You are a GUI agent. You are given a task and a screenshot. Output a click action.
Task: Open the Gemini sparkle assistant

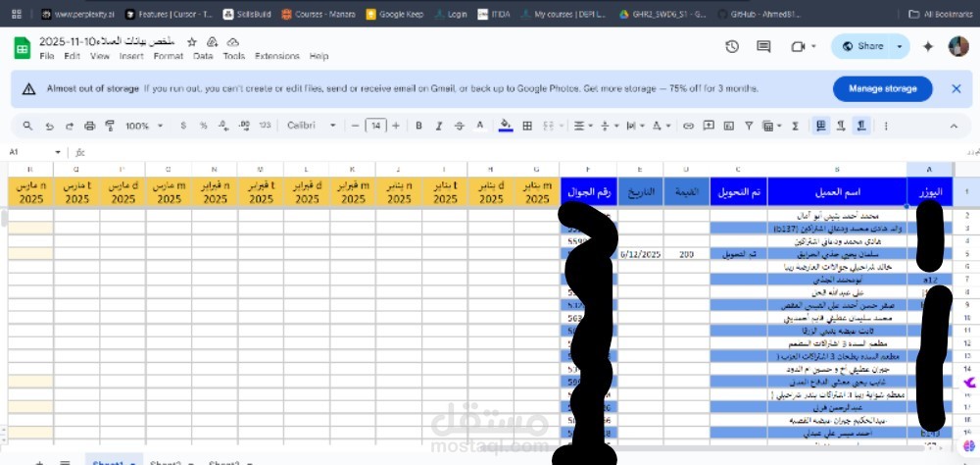(x=928, y=46)
